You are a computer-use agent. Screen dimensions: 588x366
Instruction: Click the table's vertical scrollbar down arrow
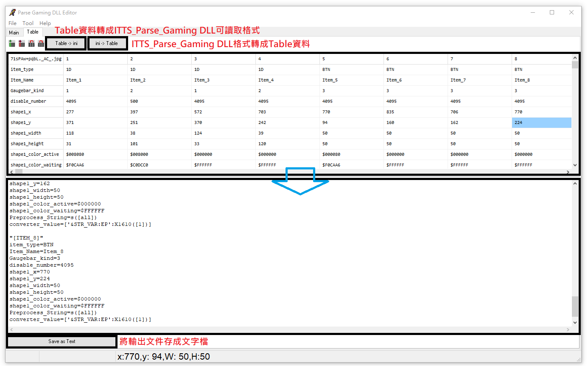point(575,165)
